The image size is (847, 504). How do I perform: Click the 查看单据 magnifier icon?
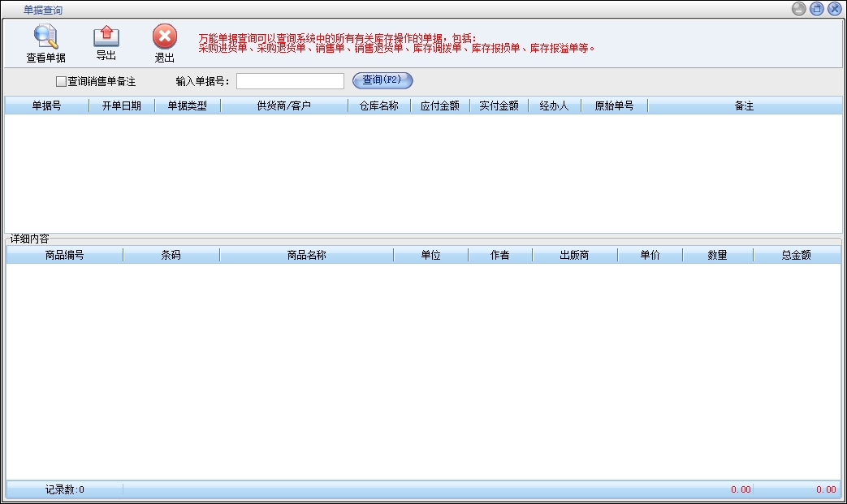click(x=45, y=37)
